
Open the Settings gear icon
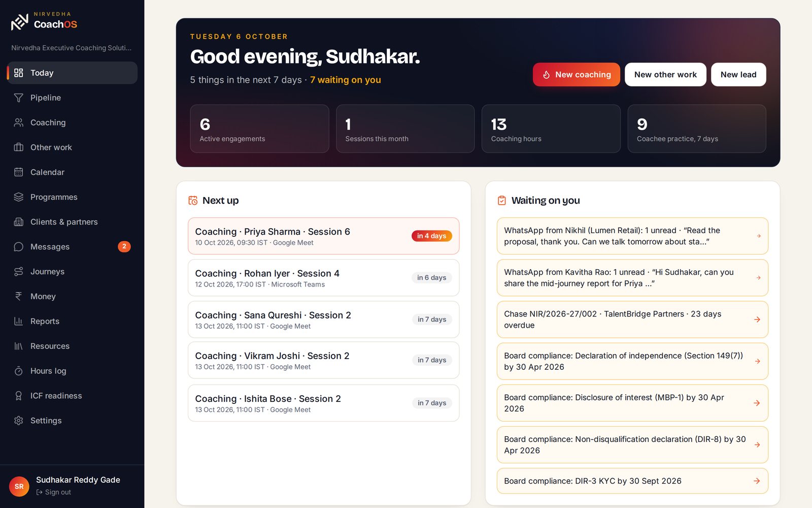(19, 421)
